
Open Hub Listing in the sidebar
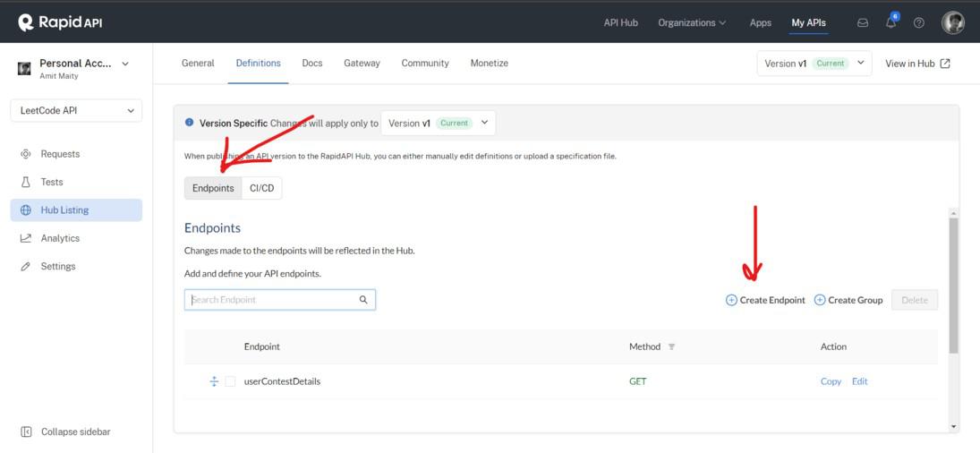76,210
